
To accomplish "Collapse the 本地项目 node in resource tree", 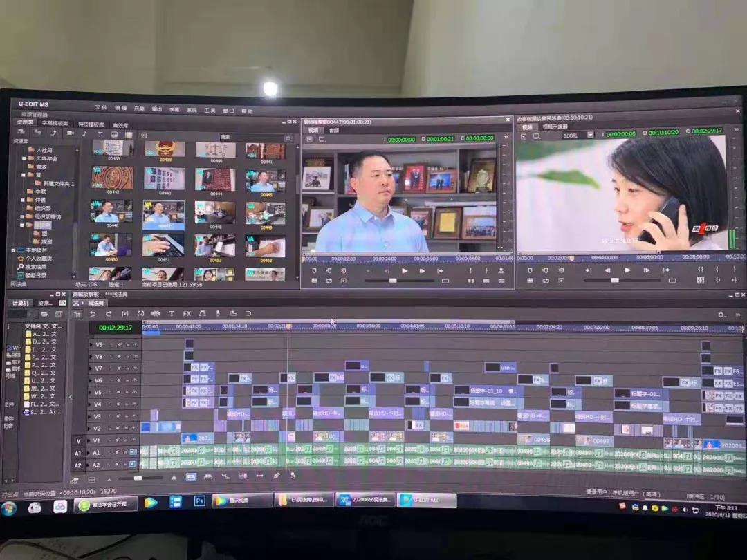I will point(13,250).
